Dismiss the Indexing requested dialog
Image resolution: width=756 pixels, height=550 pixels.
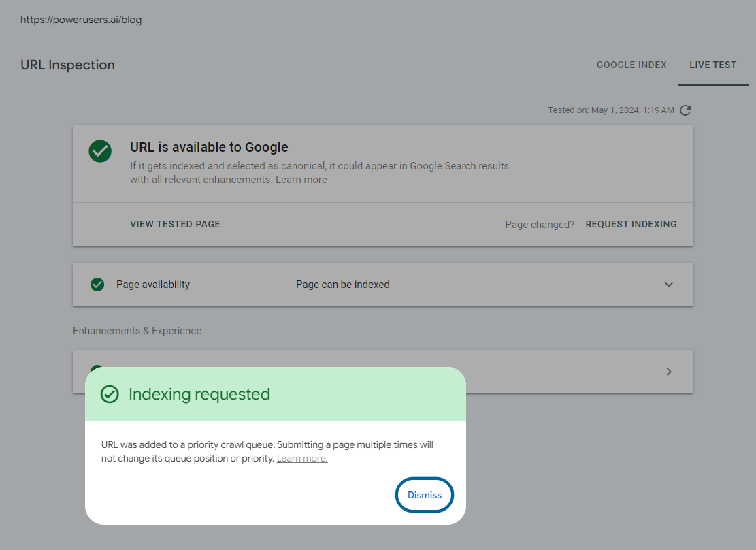click(425, 495)
